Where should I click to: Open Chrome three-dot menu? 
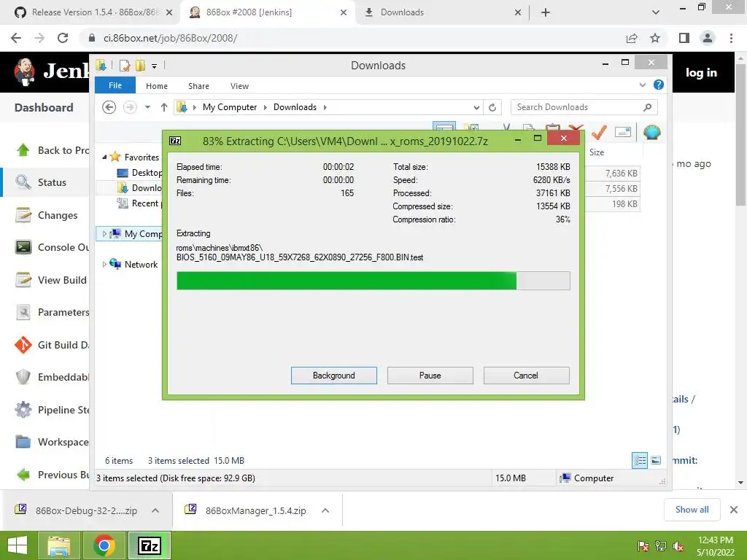coord(731,38)
